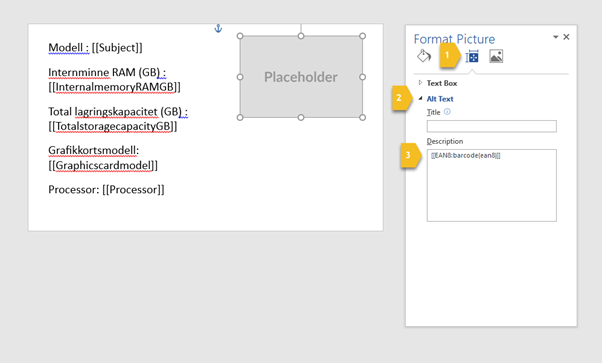Click the '[[InternalmemoryRAMGB]]' field text
This screenshot has height=363, width=602.
click(114, 87)
